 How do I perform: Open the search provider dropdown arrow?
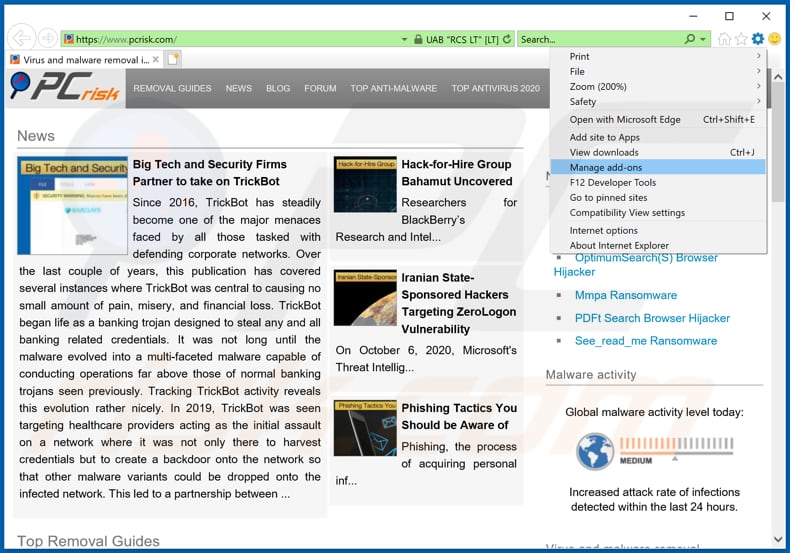point(704,39)
